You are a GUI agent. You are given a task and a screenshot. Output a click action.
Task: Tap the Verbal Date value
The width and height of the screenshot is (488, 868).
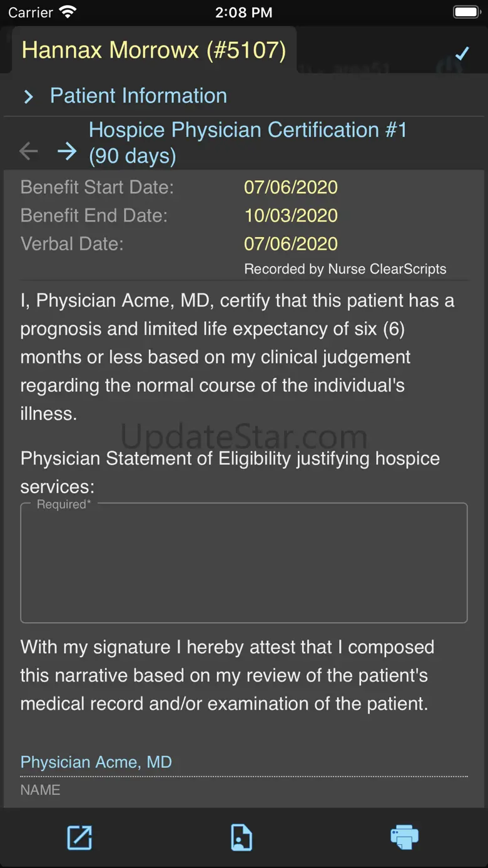tap(291, 243)
